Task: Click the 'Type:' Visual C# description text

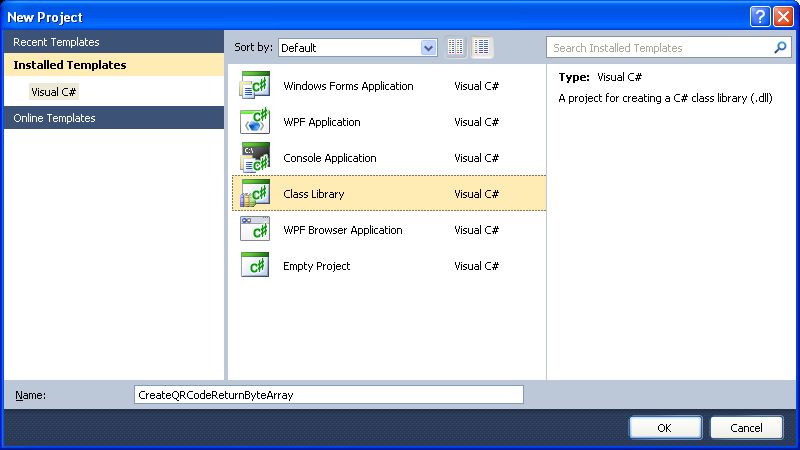Action: (x=600, y=77)
